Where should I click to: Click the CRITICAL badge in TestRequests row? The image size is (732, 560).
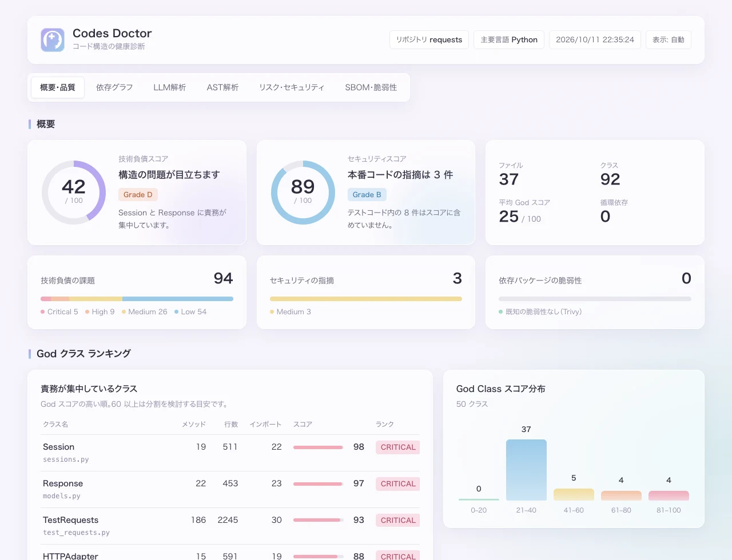pos(398,521)
